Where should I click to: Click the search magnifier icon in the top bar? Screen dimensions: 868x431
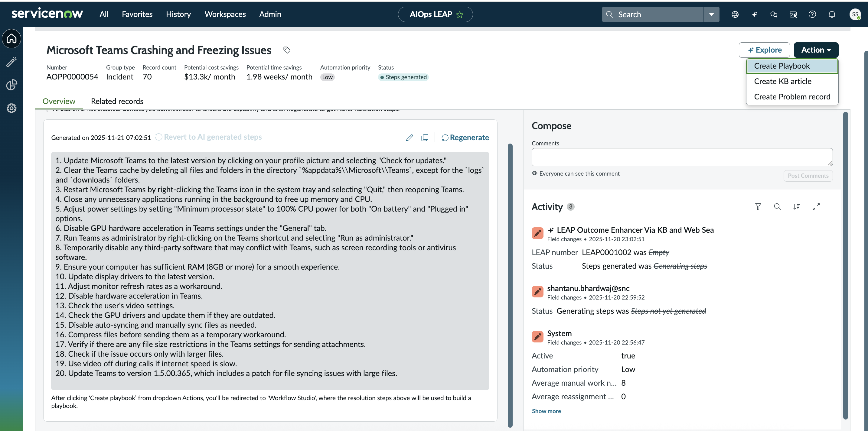[x=609, y=15]
